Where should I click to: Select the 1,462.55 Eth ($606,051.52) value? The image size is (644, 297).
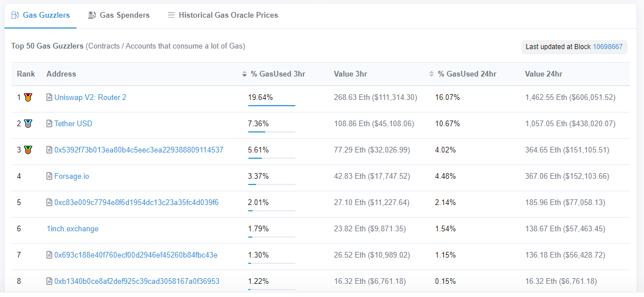tap(570, 98)
